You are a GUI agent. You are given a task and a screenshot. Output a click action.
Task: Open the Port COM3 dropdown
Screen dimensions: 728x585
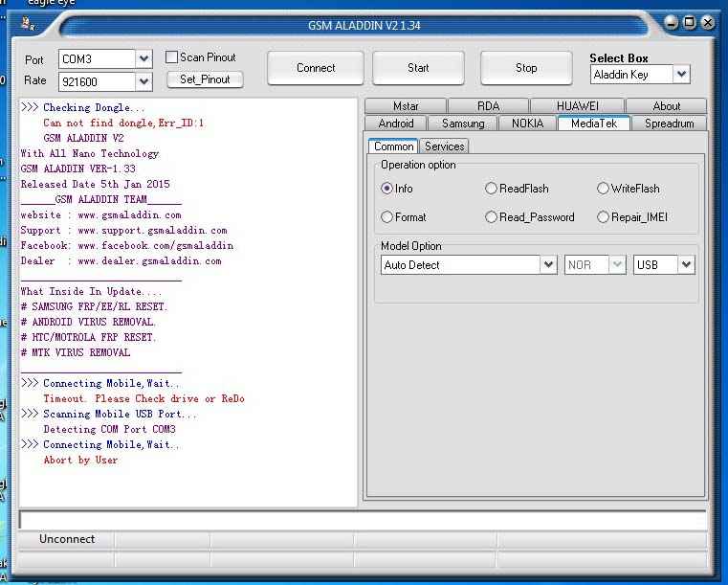143,59
